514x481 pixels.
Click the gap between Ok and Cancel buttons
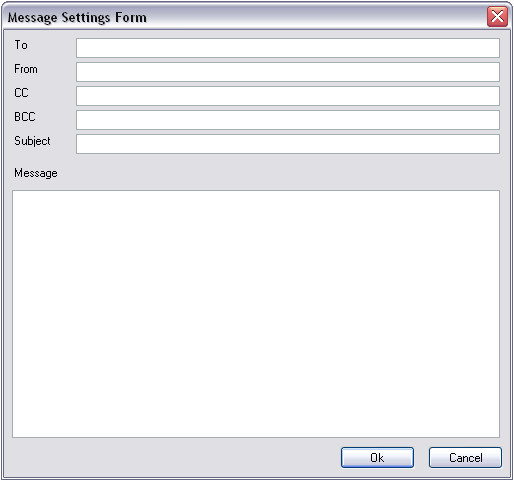[x=421, y=457]
